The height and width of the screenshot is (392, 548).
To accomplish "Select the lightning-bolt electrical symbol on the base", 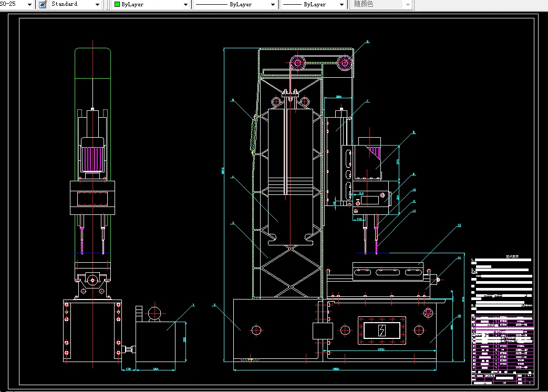I will (x=382, y=330).
